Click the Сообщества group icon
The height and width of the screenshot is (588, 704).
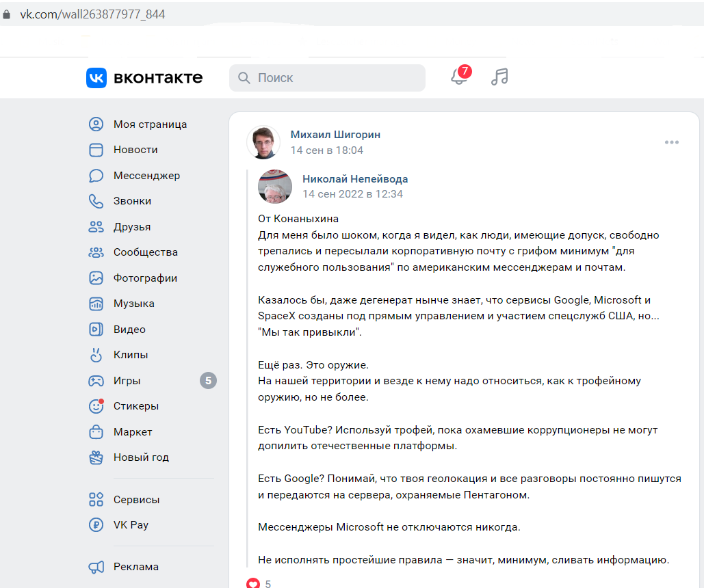(x=96, y=252)
